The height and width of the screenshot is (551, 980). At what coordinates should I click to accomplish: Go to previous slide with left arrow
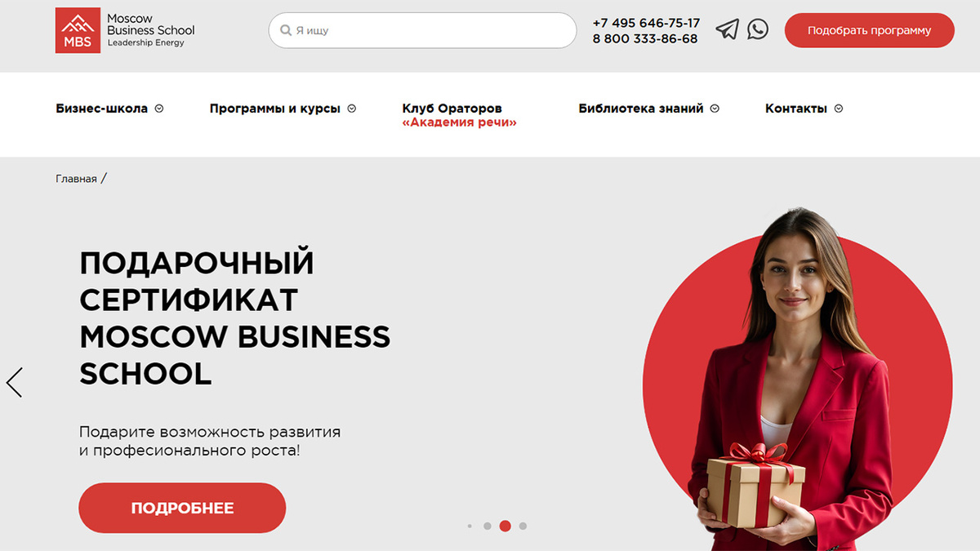click(14, 382)
